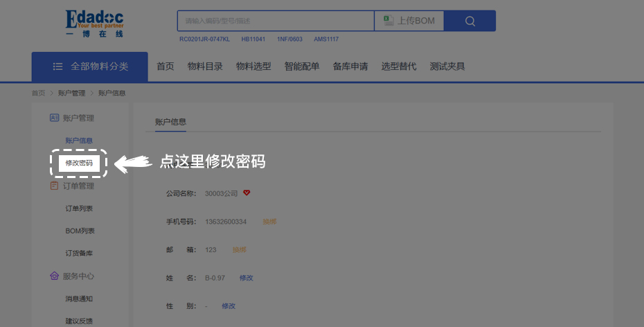644x327 pixels.
Task: Click the magnifier search button
Action: point(470,21)
